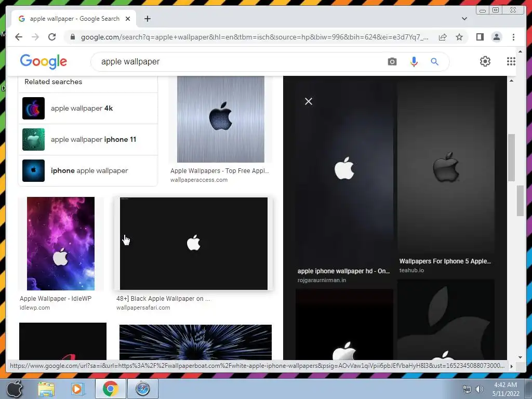The image size is (532, 399).
Task: Click the green iphone 11 search thumbnail
Action: (x=33, y=139)
